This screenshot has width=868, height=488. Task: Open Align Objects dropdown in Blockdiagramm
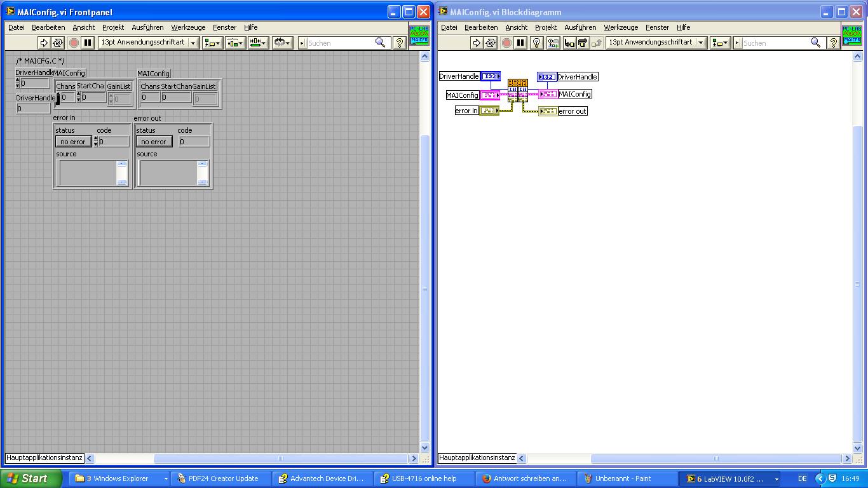(x=720, y=43)
